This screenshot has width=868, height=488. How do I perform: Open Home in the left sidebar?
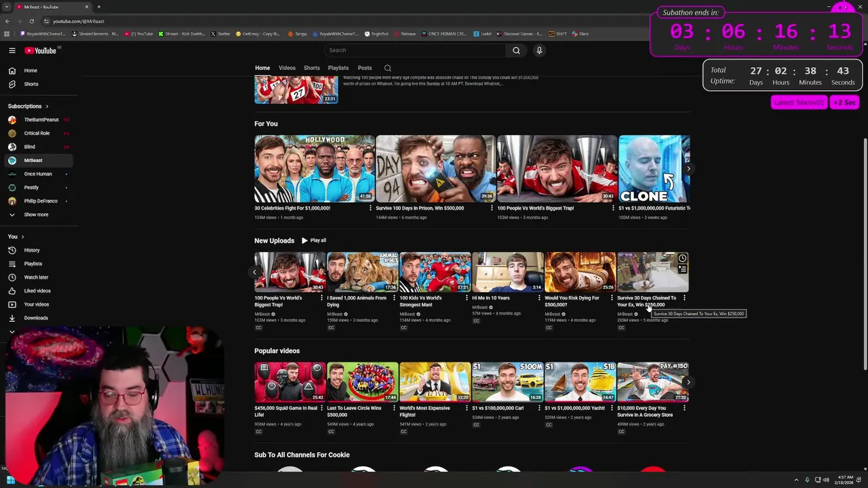[40, 70]
